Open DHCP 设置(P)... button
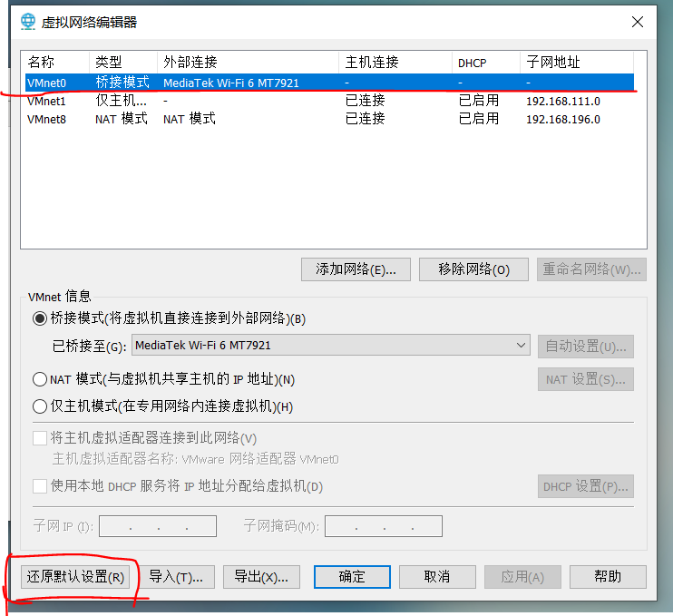Screen dimensions: 673x616 (x=586, y=486)
